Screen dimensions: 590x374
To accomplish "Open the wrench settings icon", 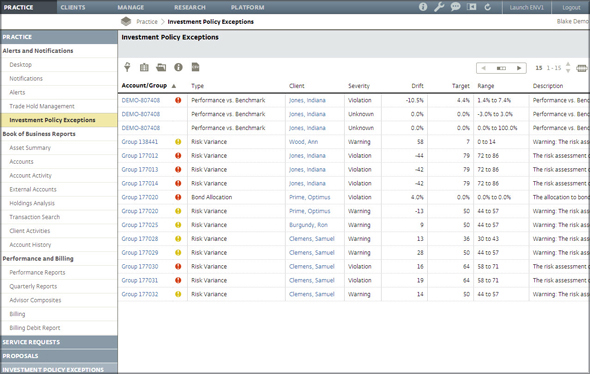I will [439, 7].
